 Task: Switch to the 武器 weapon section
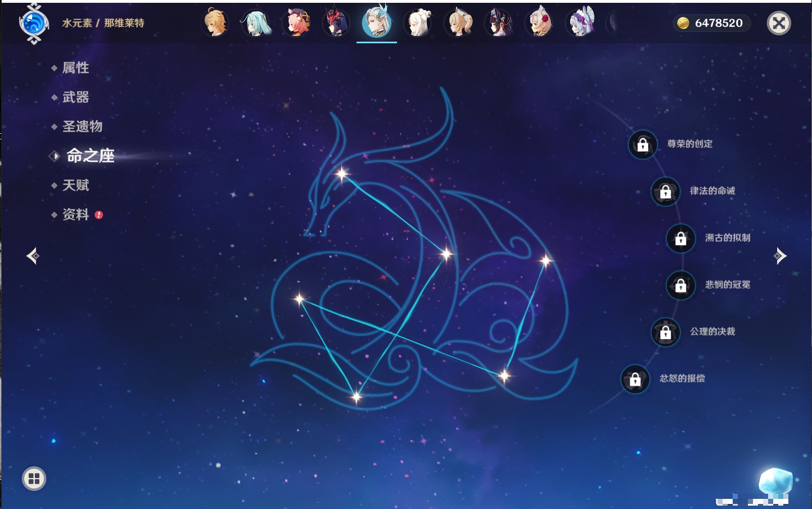click(75, 97)
